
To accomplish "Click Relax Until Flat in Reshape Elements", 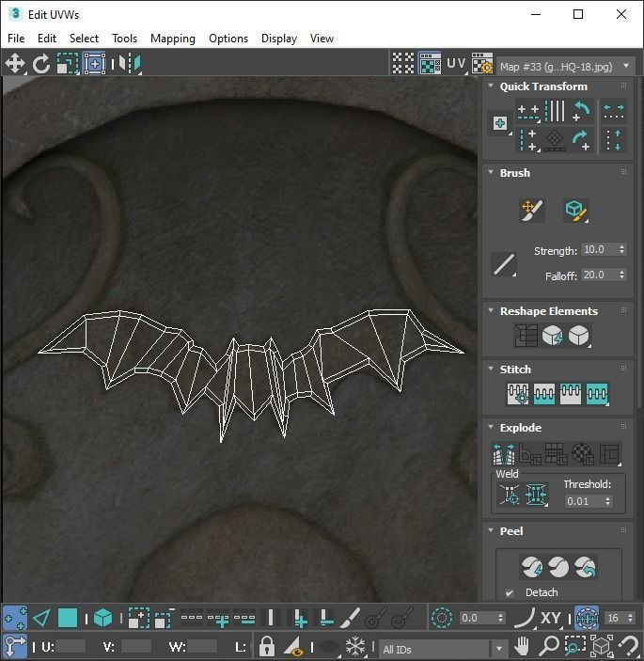I will [x=553, y=336].
